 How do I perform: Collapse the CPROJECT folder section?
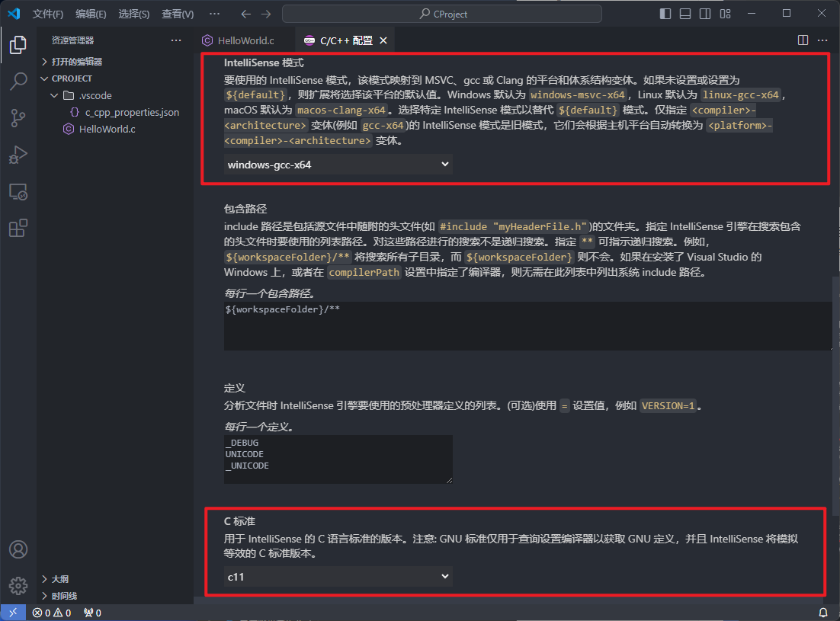114,78
